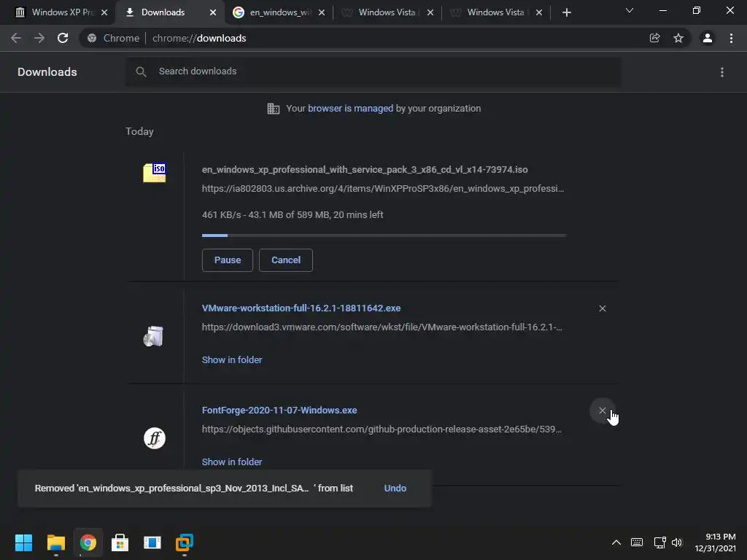
Task: Reload the downloads page
Action: (63, 38)
